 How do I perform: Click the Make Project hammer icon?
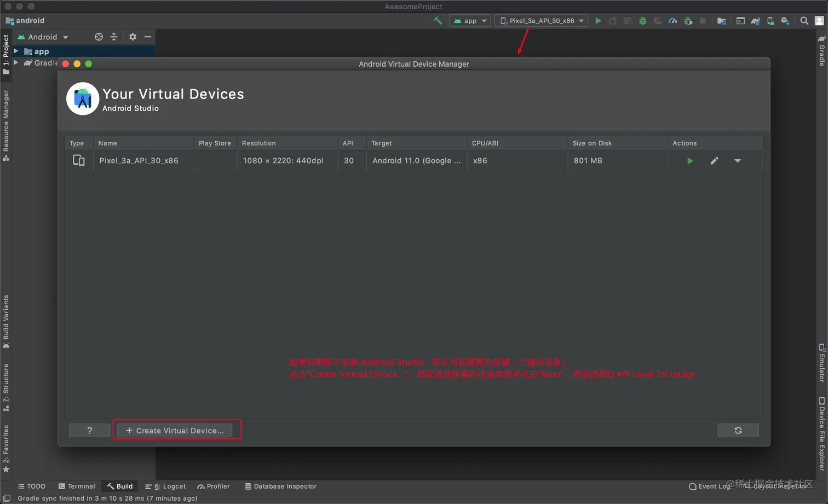(438, 21)
